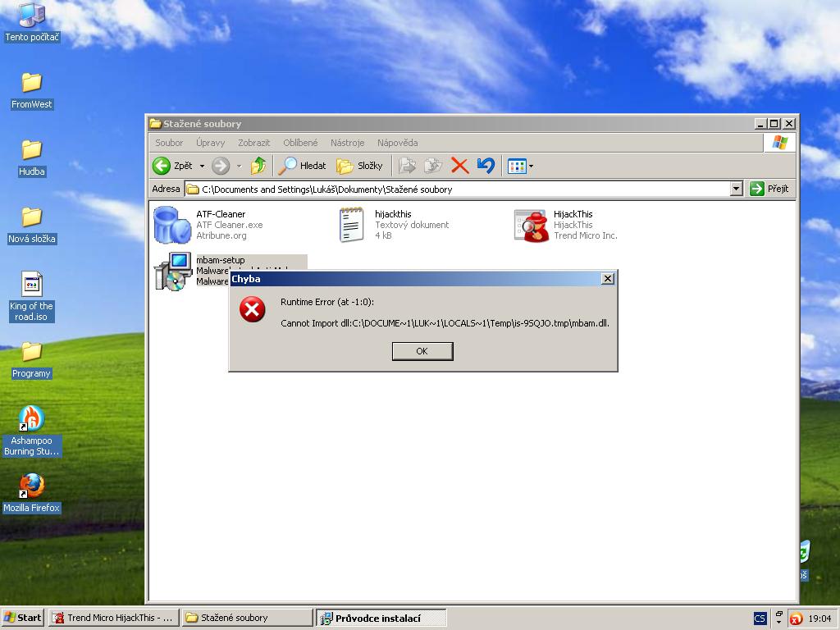Click the Hledat search button

tap(302, 166)
